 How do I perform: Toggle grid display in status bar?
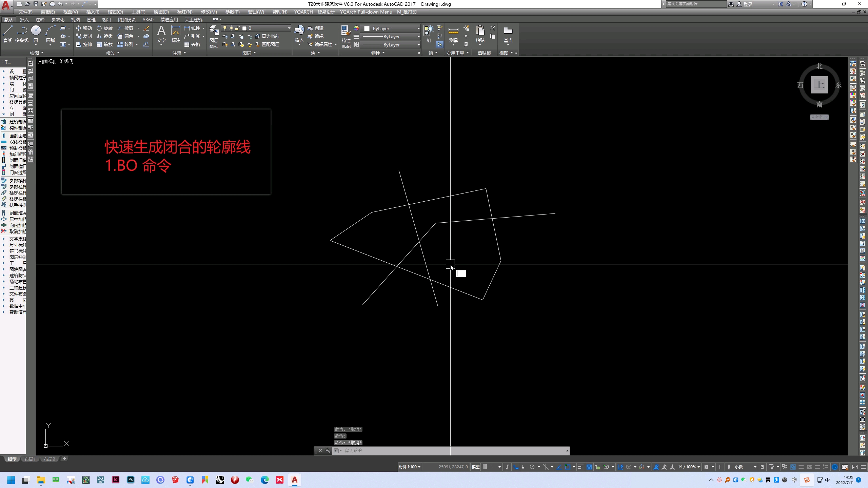coord(485,467)
